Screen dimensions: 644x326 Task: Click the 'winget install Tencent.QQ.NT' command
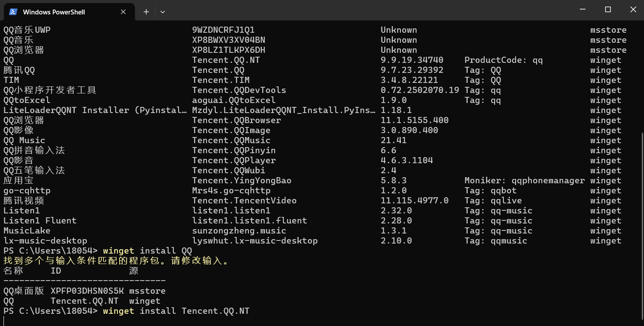click(176, 311)
